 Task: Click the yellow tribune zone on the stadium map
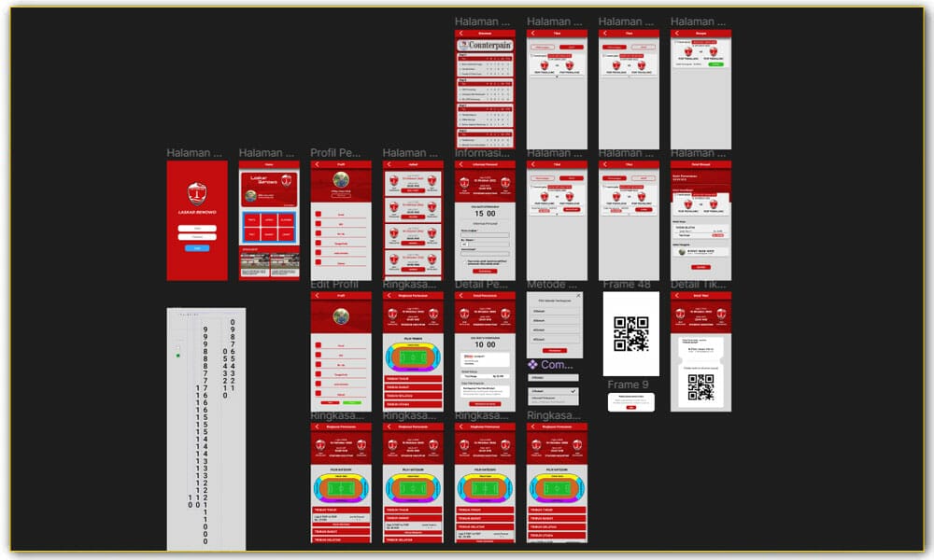tap(411, 347)
